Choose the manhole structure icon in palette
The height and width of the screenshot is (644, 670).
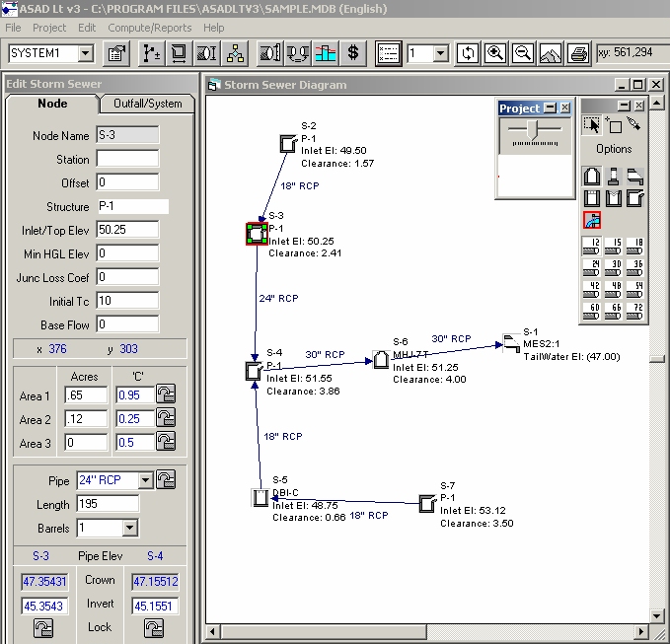pos(592,177)
